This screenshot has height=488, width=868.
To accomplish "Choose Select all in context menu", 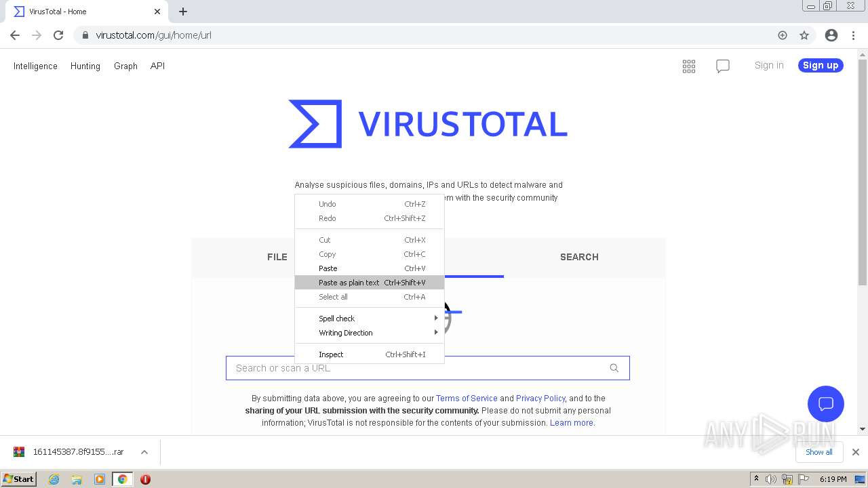I will pos(370,297).
